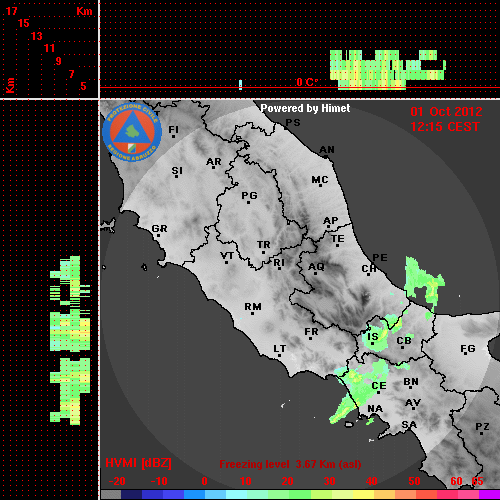Click the LT city label
This screenshot has height=500, width=500.
(279, 349)
